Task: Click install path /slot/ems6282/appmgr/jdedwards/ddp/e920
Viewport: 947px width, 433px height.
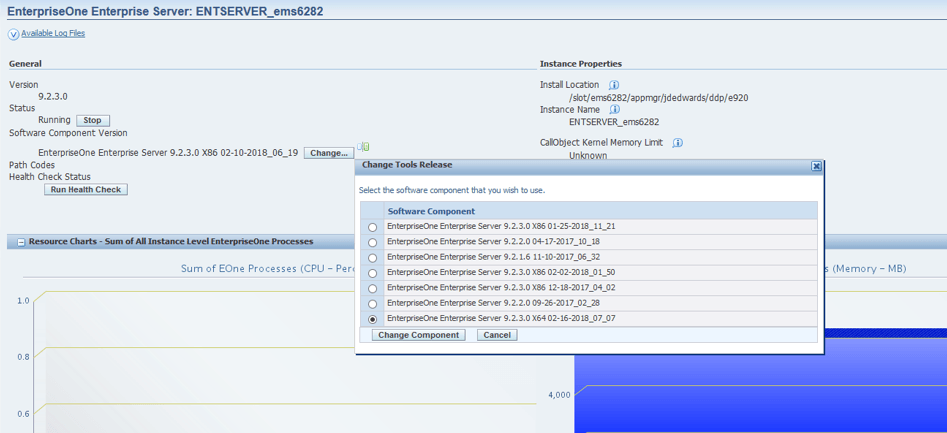Action: pos(659,97)
